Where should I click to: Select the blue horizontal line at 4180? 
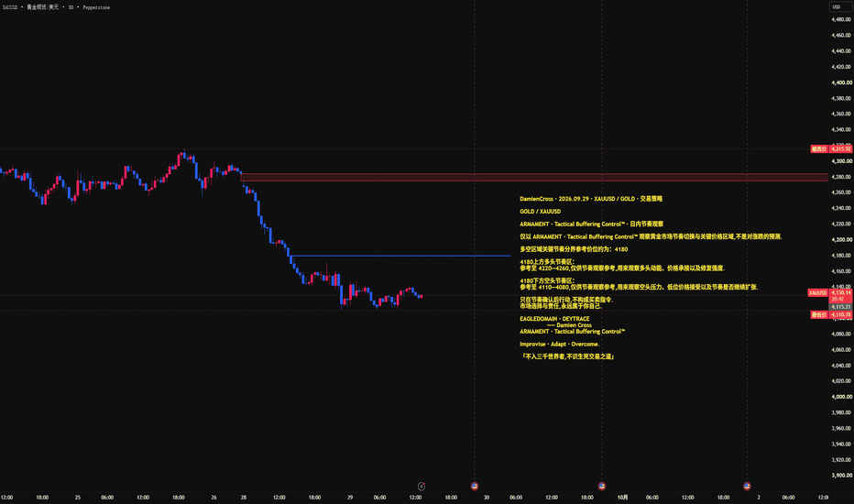(400, 256)
